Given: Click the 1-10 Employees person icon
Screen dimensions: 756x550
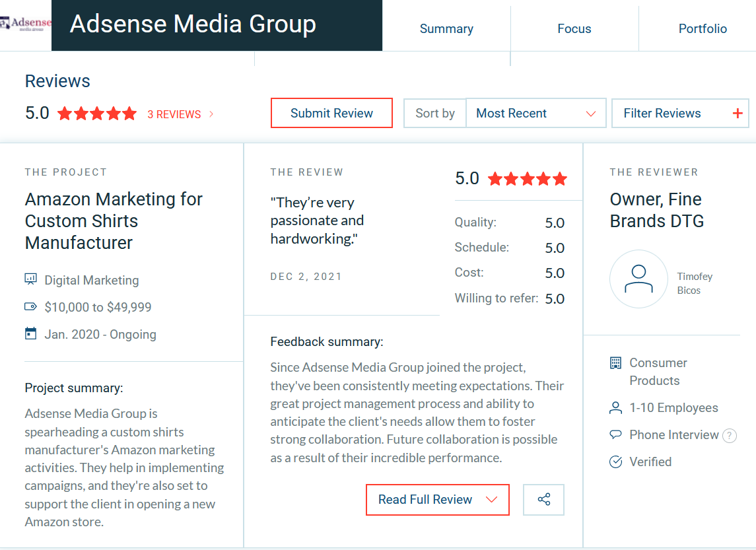Looking at the screenshot, I should tap(616, 408).
